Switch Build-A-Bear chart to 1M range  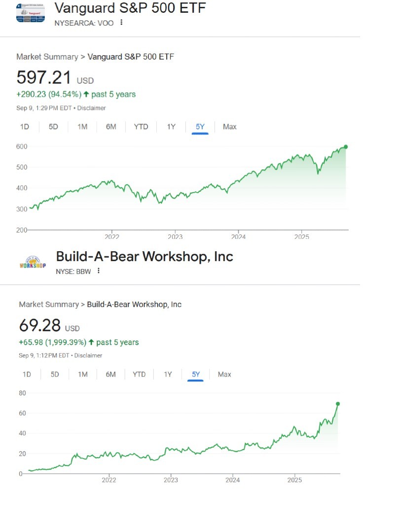[83, 374]
